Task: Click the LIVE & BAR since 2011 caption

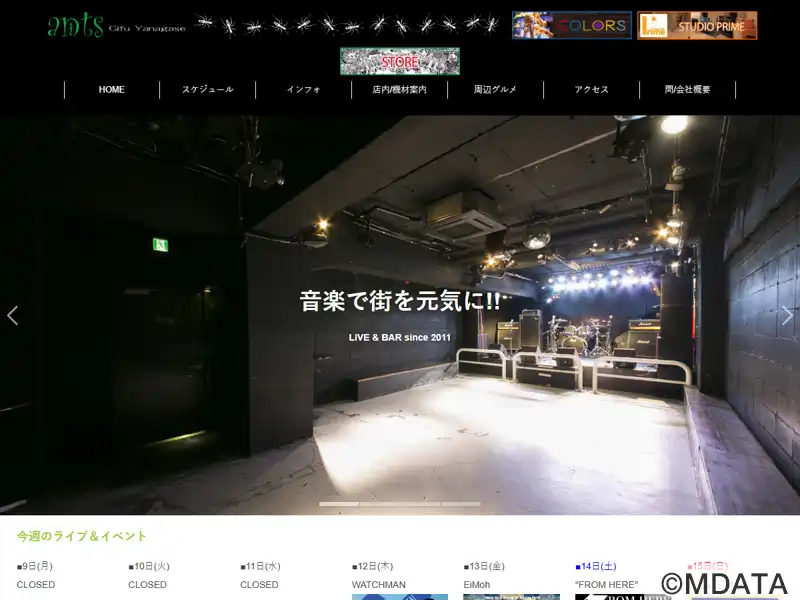Action: coord(399,338)
